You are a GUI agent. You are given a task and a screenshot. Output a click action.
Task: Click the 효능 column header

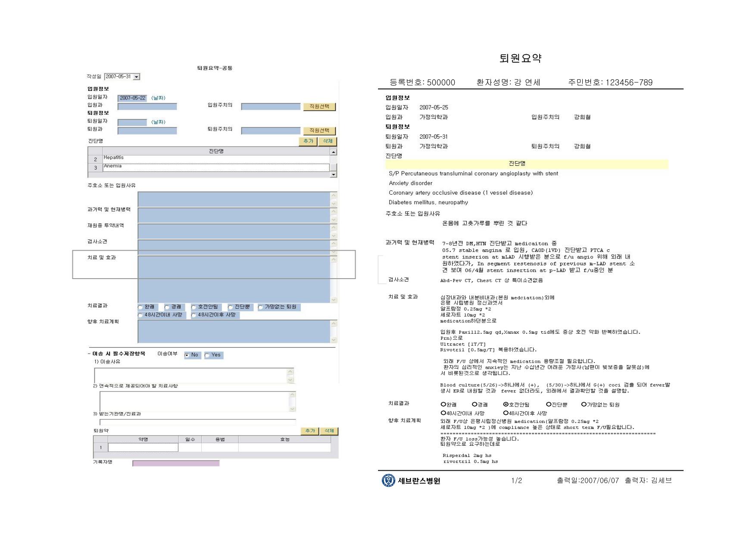click(x=285, y=439)
